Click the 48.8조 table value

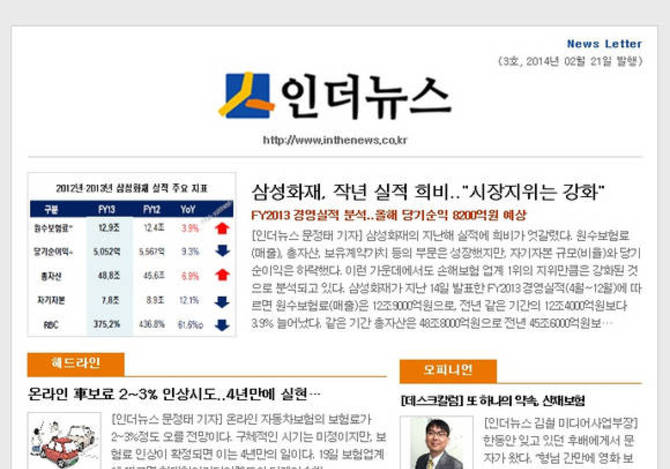[x=109, y=276]
